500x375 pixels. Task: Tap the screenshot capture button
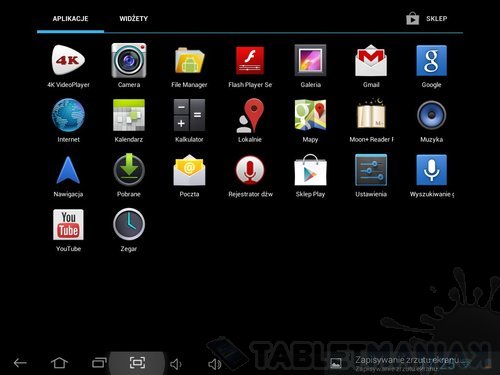coord(137,363)
